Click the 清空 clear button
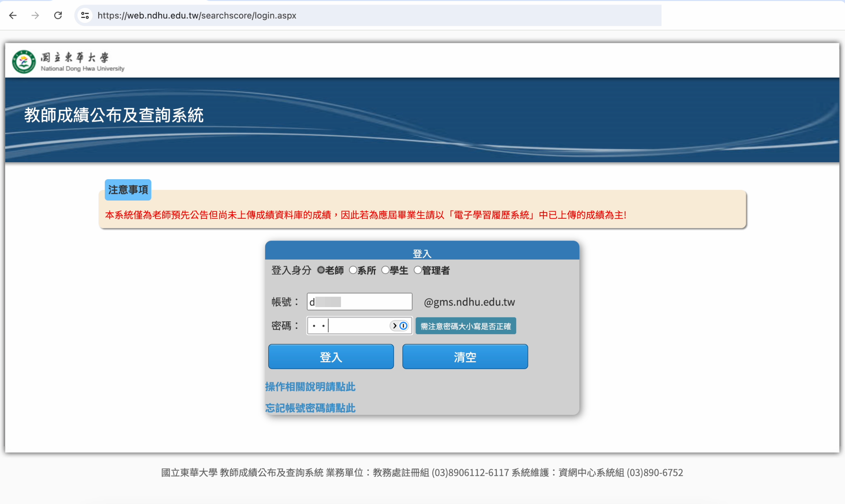 pos(465,357)
